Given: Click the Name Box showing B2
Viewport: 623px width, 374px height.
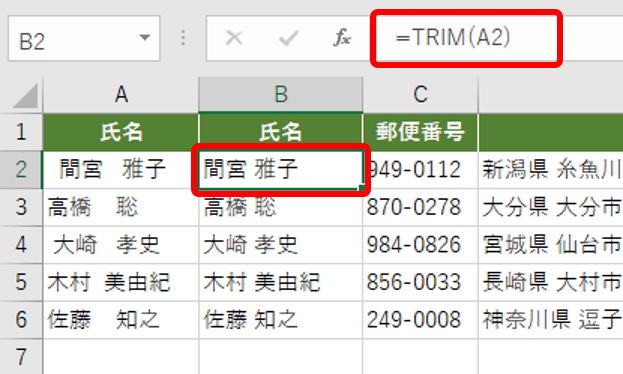Looking at the screenshot, I should [84, 39].
